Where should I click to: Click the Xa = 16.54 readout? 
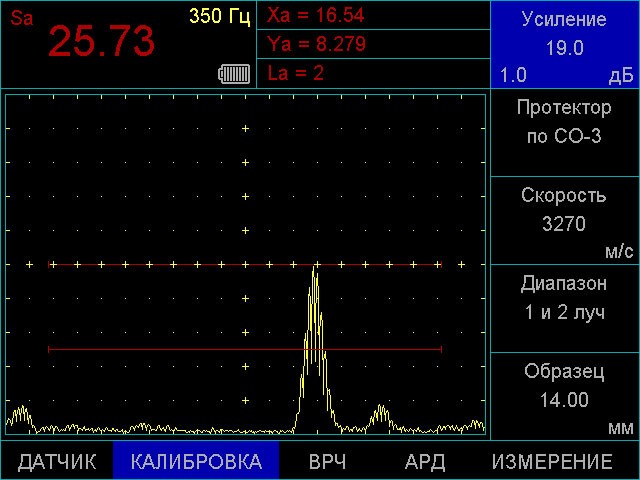tap(316, 16)
